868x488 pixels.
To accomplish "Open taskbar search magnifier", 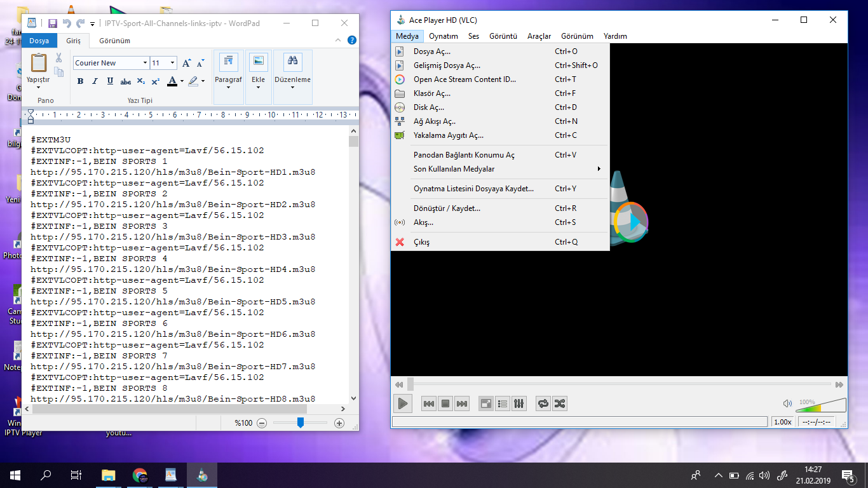I will tap(46, 475).
